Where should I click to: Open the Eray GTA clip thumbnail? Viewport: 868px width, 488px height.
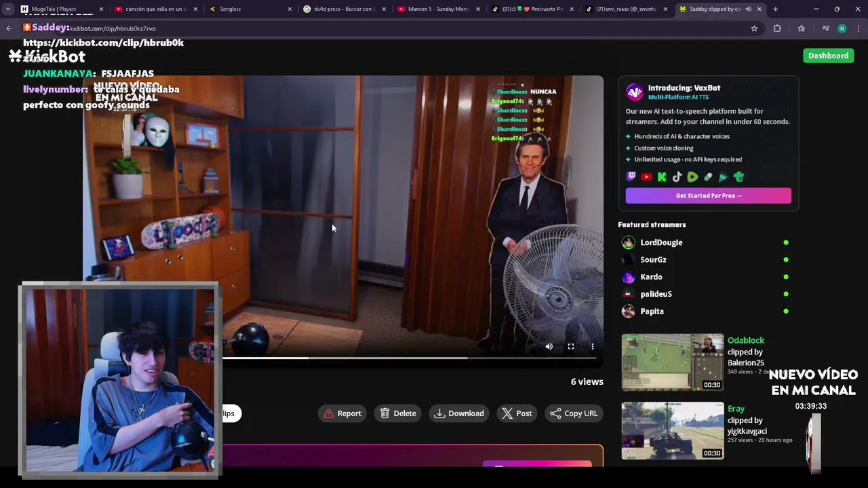(x=673, y=430)
